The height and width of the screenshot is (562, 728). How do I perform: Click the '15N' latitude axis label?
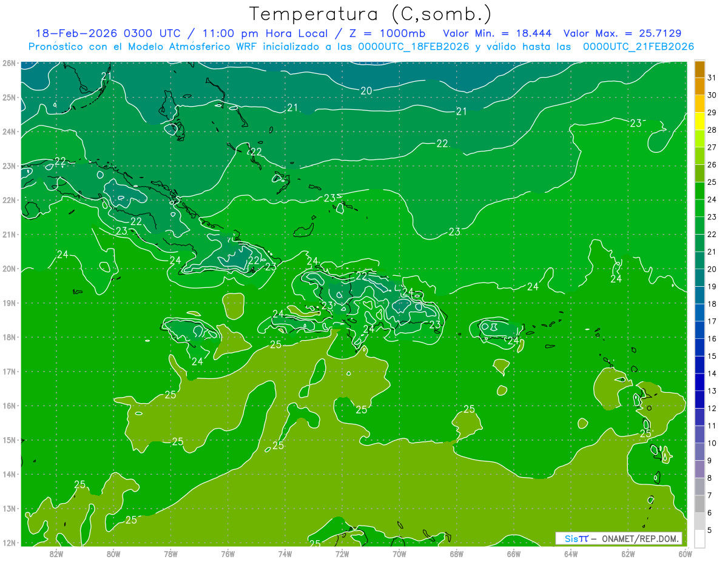pyautogui.click(x=8, y=440)
